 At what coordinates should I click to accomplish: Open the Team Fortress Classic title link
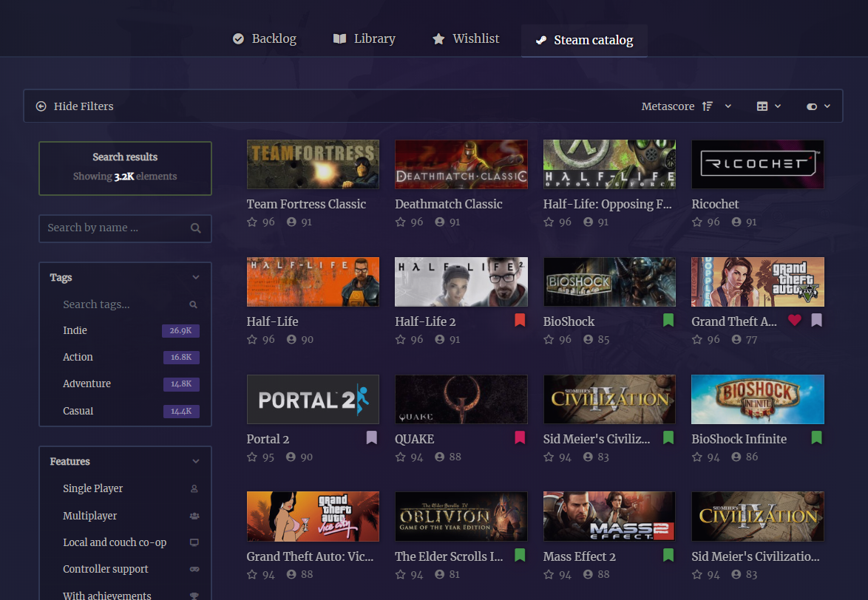click(306, 204)
